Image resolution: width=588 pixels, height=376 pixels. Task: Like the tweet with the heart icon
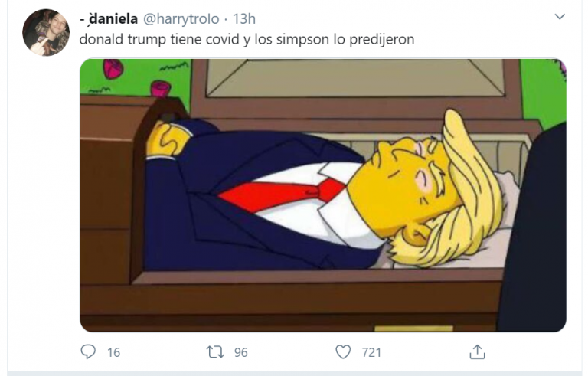coord(343,352)
